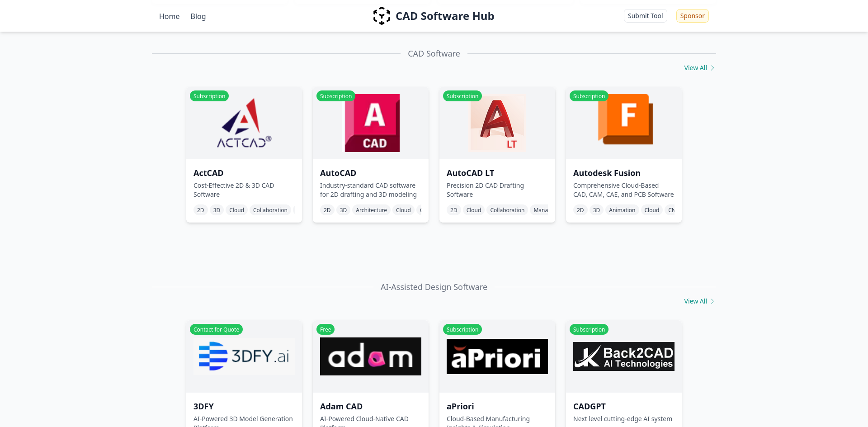Click Free badge on Adam CAD card
This screenshot has width=868, height=427.
click(325, 329)
